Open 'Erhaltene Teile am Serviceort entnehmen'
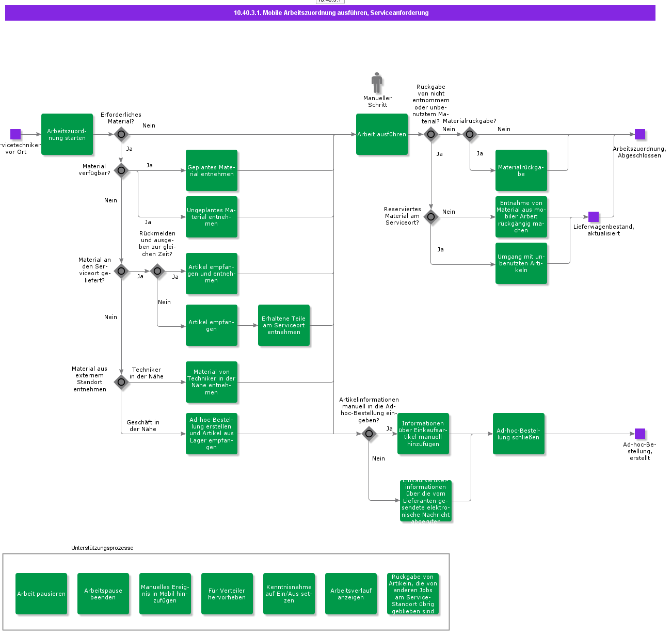Viewport: 672px width, 635px height. (284, 325)
